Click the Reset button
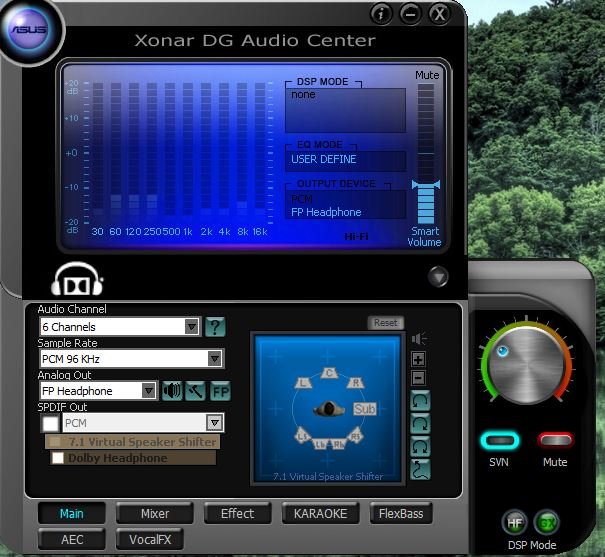The image size is (605, 557). (x=385, y=322)
